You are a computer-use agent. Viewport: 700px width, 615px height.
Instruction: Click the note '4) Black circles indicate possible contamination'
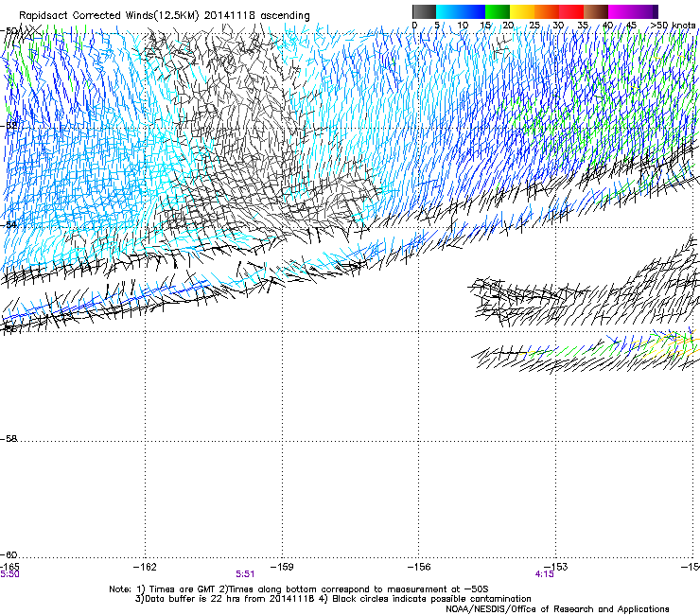[x=425, y=599]
